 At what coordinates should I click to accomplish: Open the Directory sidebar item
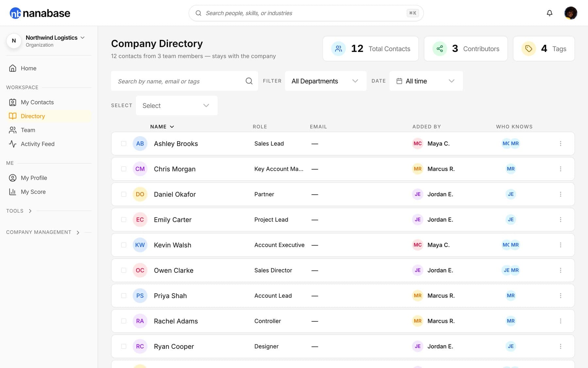click(49, 116)
